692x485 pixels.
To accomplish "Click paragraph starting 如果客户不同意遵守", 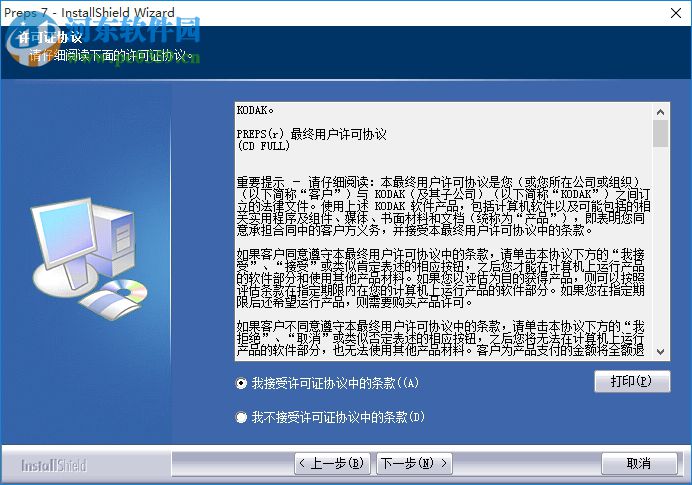I will (440, 338).
